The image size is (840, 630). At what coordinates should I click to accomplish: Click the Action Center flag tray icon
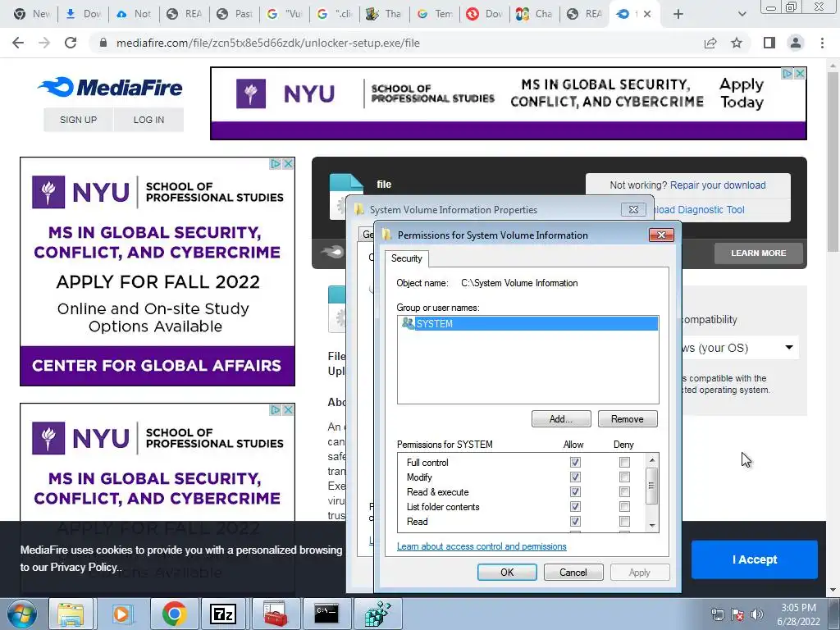737,614
